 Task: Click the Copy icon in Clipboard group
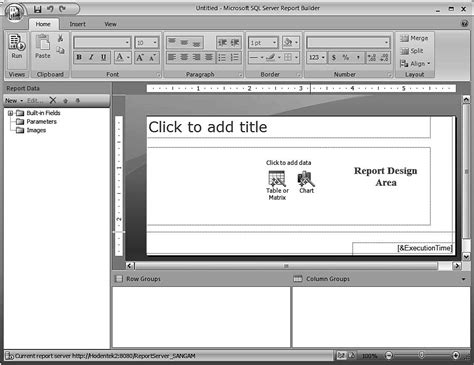point(60,50)
